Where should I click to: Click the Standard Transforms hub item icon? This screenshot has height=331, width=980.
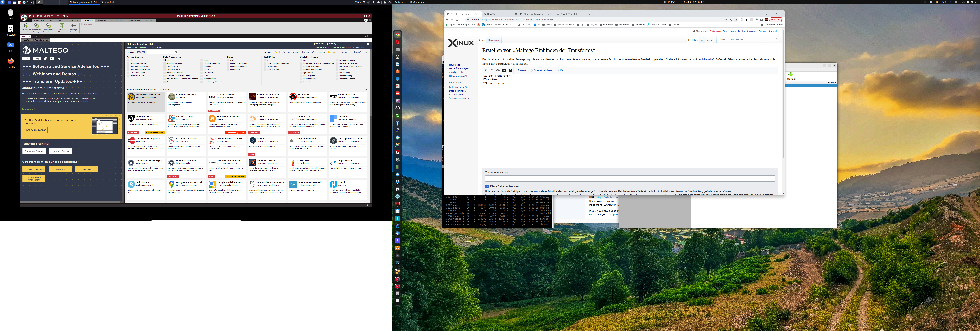click(131, 97)
